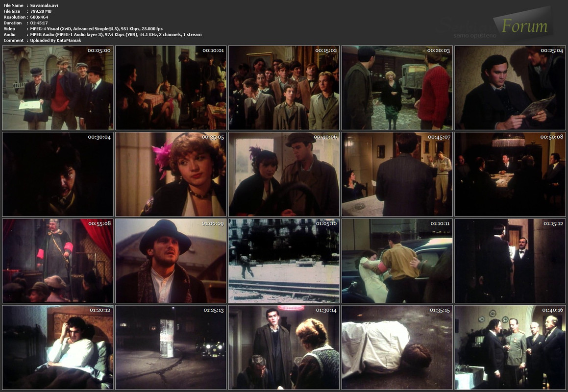Select the thumbnail stamped 01:30:14
Viewport: 568px width, 392px height.
click(284, 347)
